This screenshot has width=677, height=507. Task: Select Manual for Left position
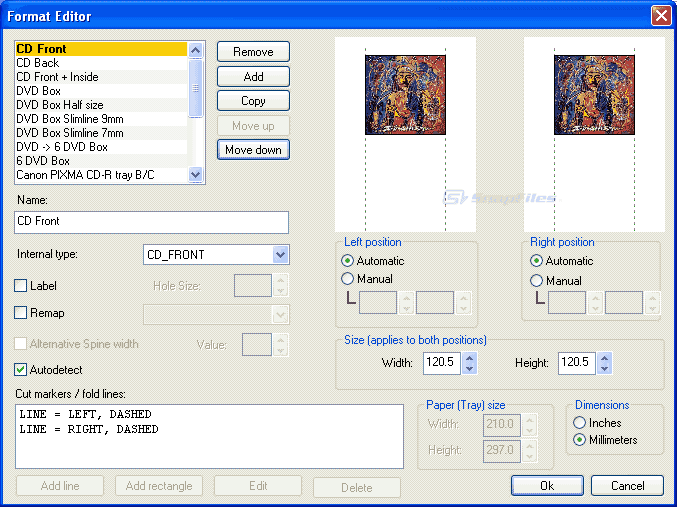[x=348, y=279]
